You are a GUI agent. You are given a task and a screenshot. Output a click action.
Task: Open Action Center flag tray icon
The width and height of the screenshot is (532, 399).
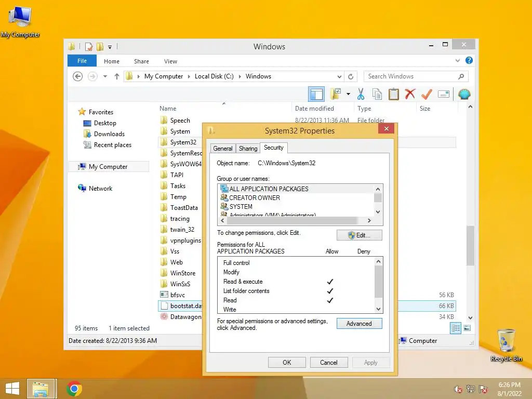coord(483,389)
